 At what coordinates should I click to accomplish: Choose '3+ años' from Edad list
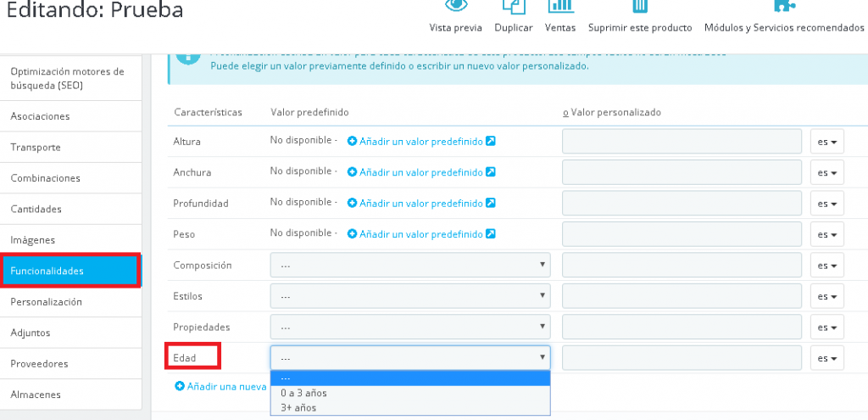click(298, 408)
